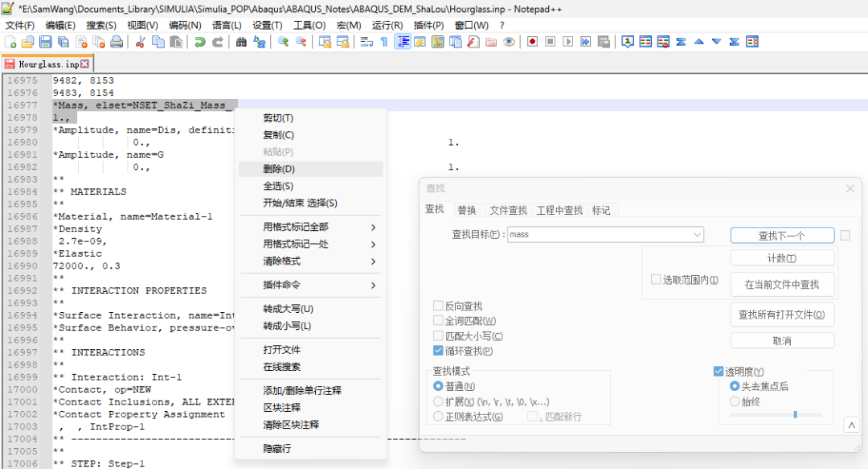Click the Copy toolbar icon
The width and height of the screenshot is (868, 469).
tap(158, 42)
